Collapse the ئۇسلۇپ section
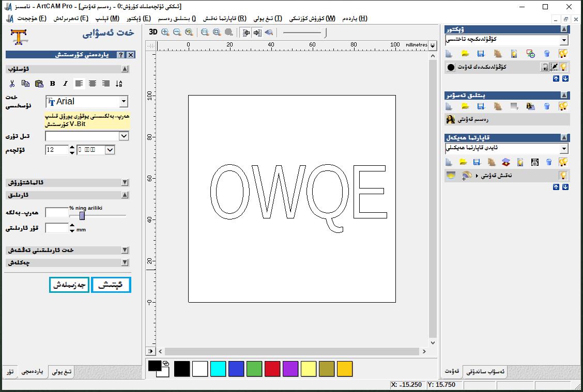This screenshot has height=392, width=583. [x=125, y=69]
